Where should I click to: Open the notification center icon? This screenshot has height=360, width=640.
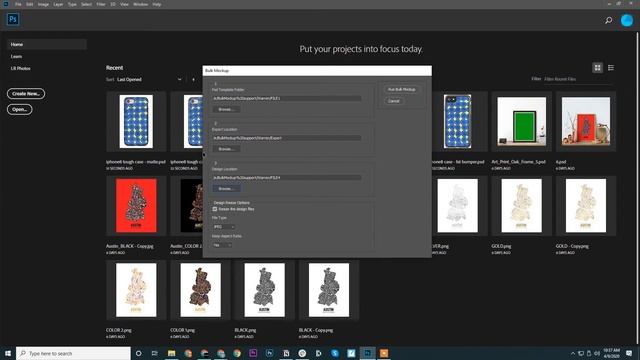pyautogui.click(x=629, y=353)
